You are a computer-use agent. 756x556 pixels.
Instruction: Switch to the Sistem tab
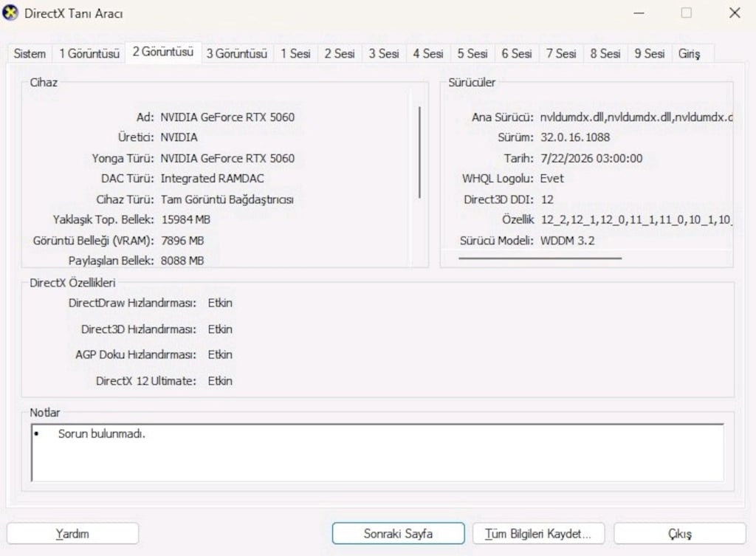(x=30, y=53)
